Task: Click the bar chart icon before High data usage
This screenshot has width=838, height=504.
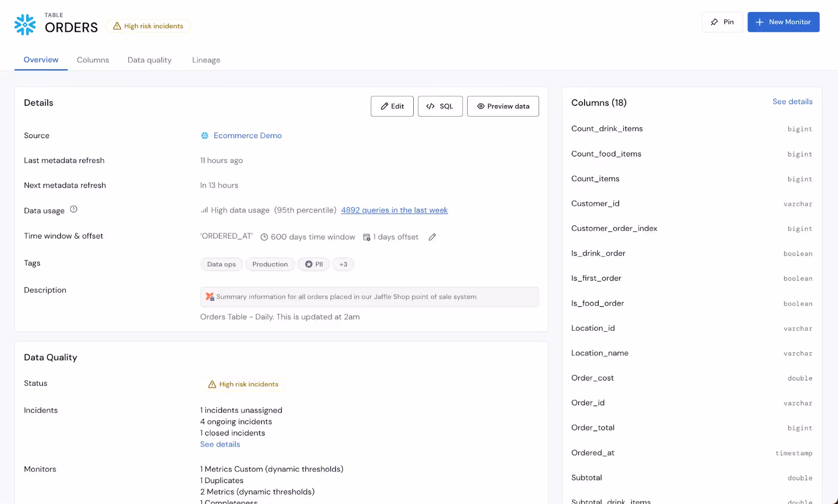Action: click(x=204, y=210)
